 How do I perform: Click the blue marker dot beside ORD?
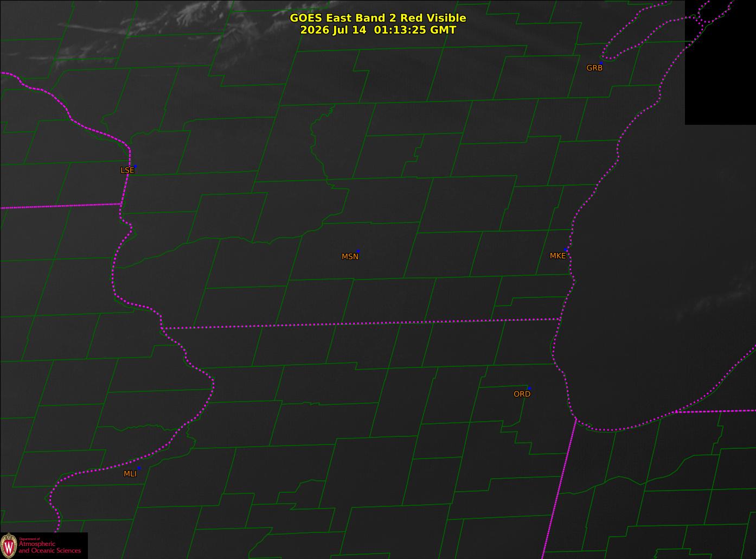[x=529, y=388]
